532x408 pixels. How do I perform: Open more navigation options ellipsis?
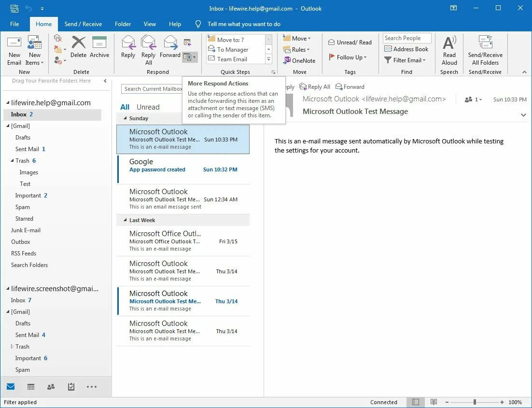coord(92,387)
